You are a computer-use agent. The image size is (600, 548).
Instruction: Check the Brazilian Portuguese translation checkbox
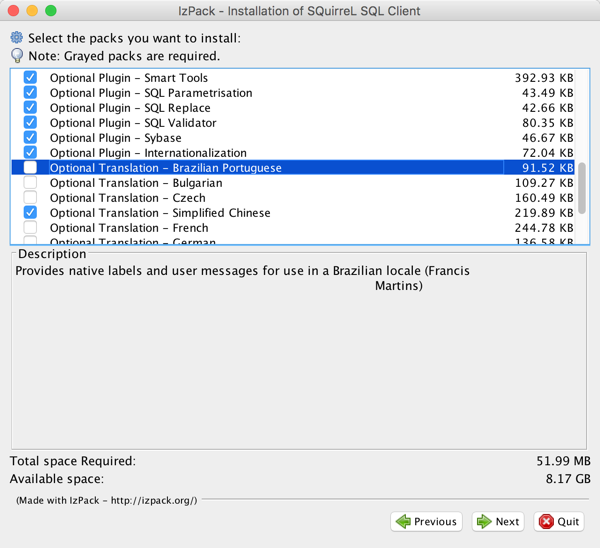30,168
